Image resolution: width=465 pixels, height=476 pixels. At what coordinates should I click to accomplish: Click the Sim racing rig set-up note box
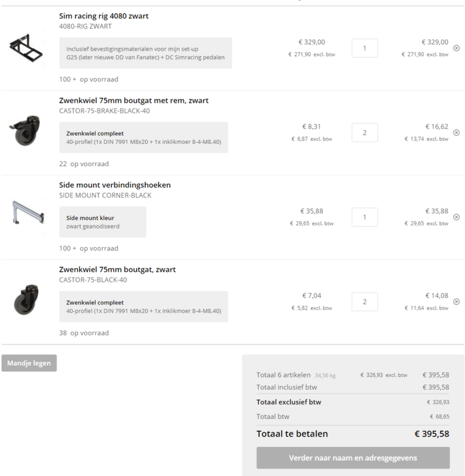coord(145,53)
